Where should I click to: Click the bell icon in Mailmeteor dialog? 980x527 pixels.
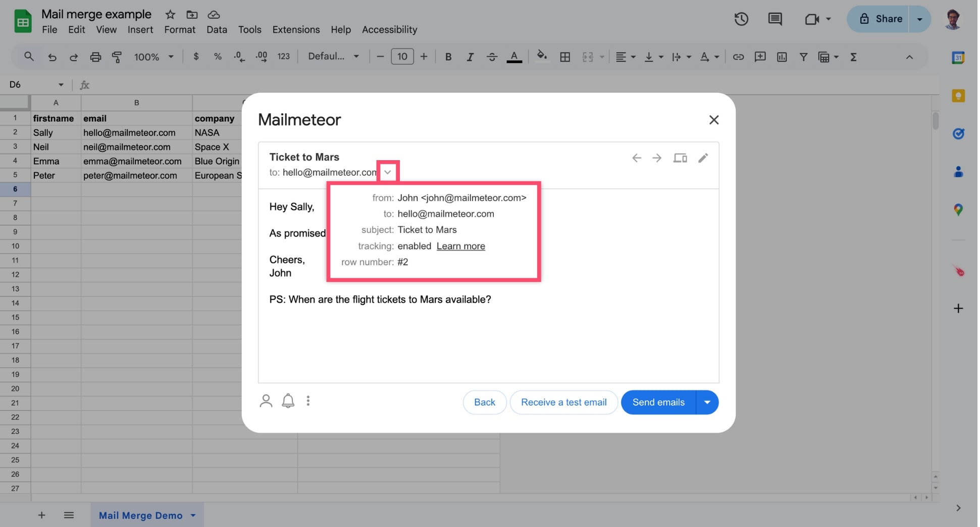click(x=288, y=401)
